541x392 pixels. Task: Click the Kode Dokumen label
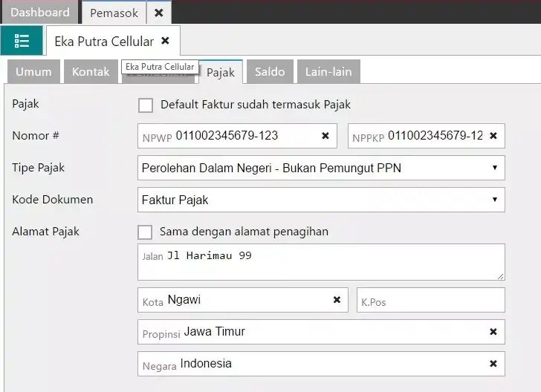coord(53,199)
